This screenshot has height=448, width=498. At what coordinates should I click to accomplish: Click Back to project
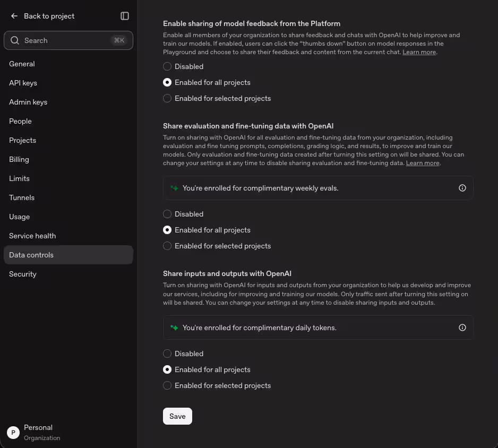point(49,16)
